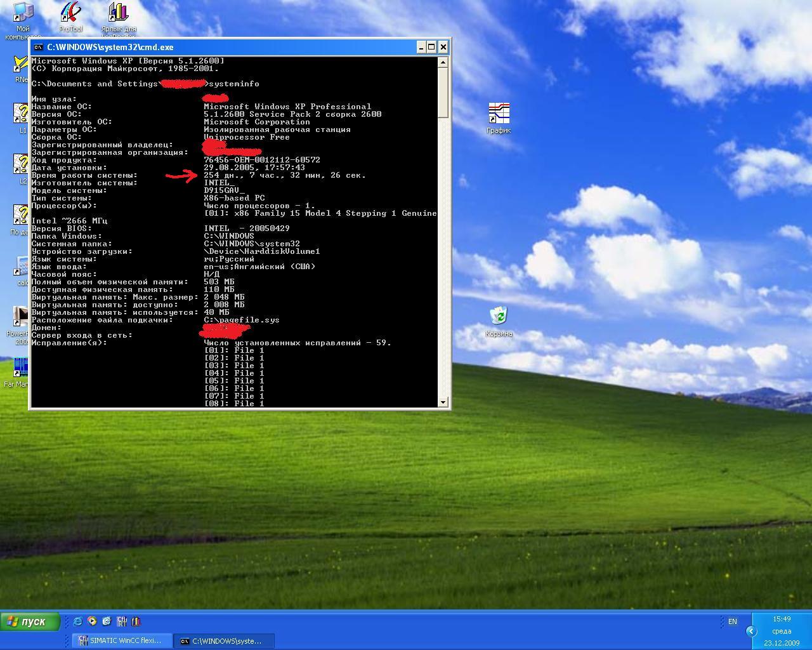
Task: Click the [05]: File 1 hotfix line
Action: pos(234,381)
